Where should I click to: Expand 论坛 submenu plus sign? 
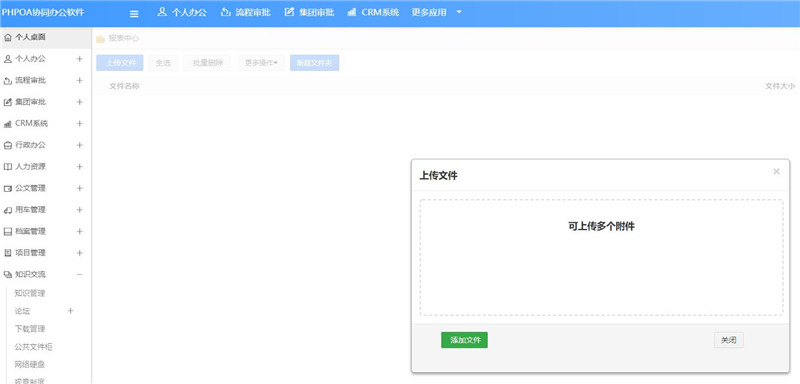tap(70, 311)
